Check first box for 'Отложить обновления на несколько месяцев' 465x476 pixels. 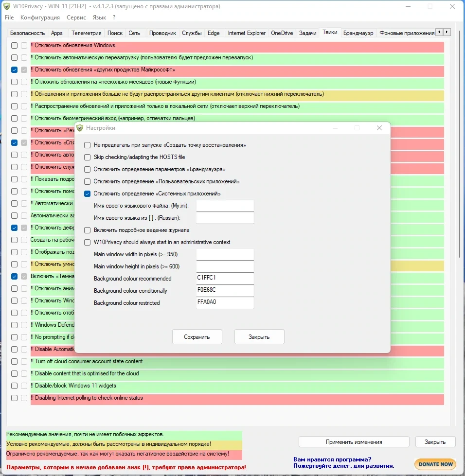[x=14, y=82]
